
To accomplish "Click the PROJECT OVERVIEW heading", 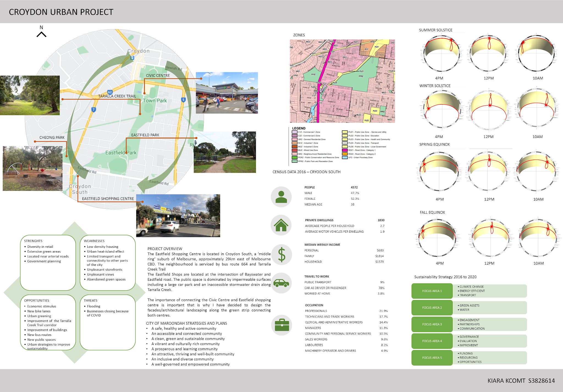I will pyautogui.click(x=165, y=249).
